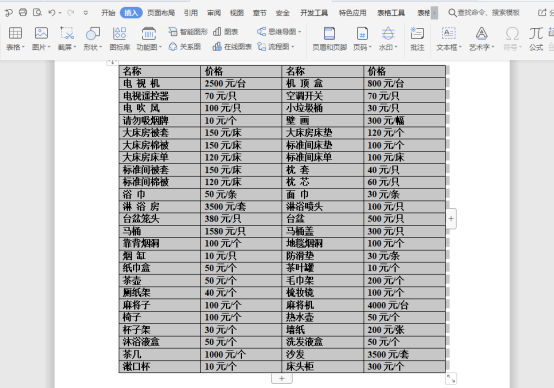The width and height of the screenshot is (554, 388).
Task: Add a 批注 comment
Action: coord(417,39)
